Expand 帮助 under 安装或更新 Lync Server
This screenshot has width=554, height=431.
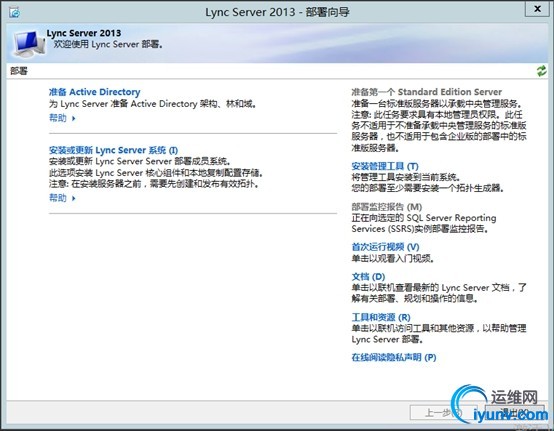pyautogui.click(x=62, y=198)
